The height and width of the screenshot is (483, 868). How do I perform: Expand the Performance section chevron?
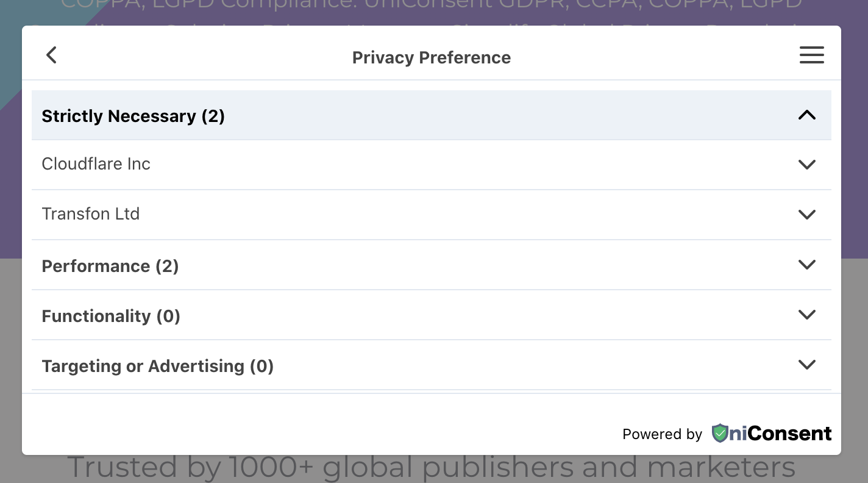point(806,265)
